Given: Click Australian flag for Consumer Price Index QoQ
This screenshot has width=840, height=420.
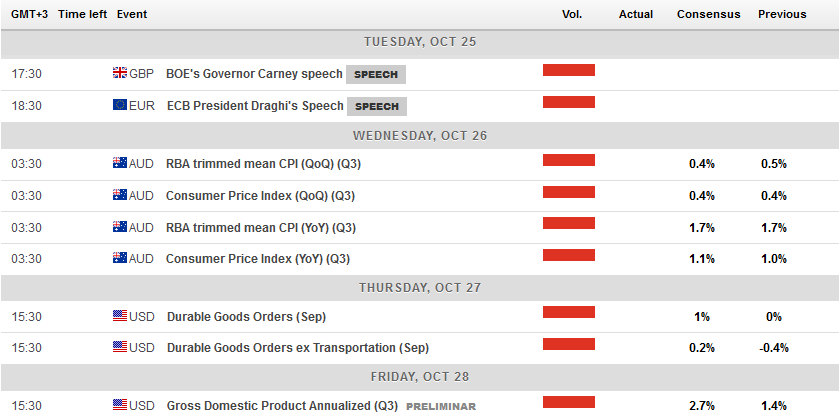Looking at the screenshot, I should 119,195.
